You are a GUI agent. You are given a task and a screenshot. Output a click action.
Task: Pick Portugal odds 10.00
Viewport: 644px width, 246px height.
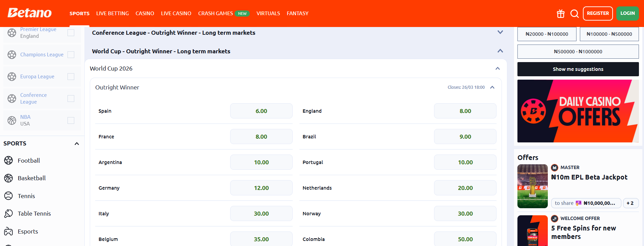coord(465,162)
